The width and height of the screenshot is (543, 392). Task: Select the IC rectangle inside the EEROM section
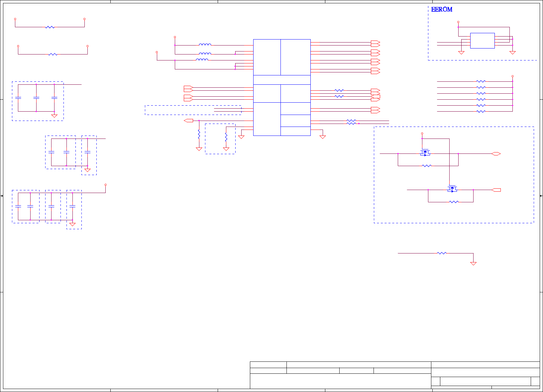coord(483,41)
